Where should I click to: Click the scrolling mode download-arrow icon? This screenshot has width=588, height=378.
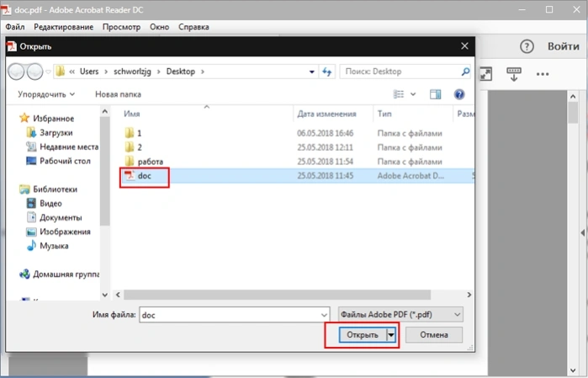click(513, 74)
